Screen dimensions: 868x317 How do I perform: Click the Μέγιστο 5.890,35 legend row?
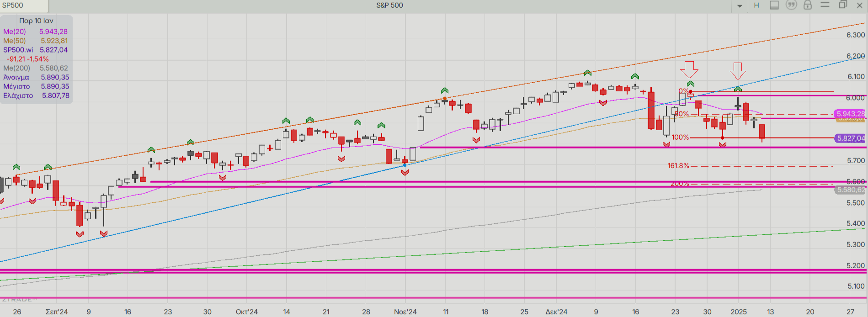coord(36,86)
